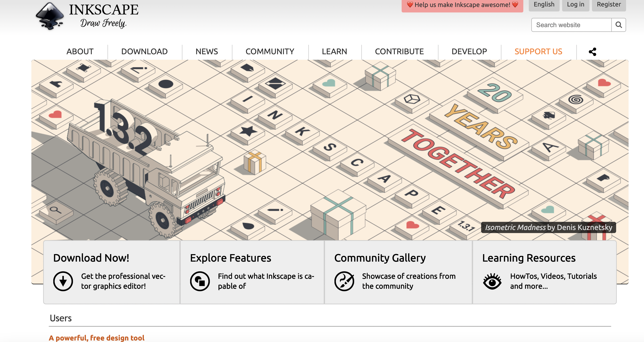The height and width of the screenshot is (342, 644).
Task: Select SUPPORT US in navigation
Action: [x=538, y=52]
